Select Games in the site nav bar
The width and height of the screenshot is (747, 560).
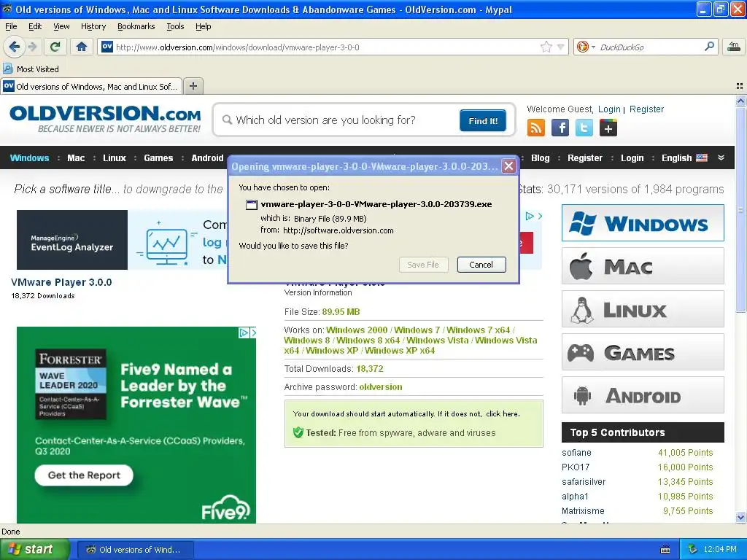[x=158, y=157]
